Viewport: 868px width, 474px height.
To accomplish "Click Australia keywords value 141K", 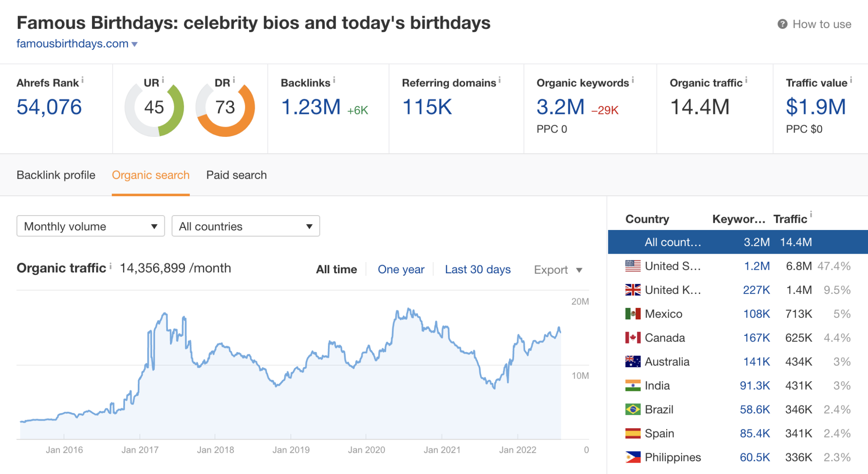I will 757,361.
